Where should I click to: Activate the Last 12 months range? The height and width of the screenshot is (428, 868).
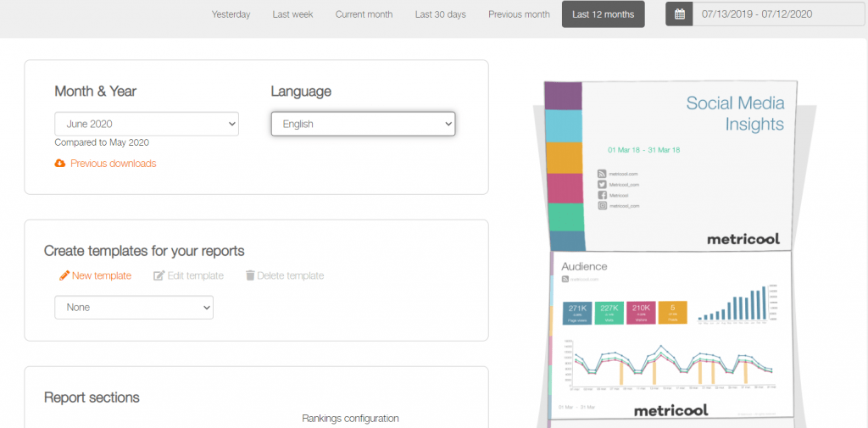[x=604, y=14]
